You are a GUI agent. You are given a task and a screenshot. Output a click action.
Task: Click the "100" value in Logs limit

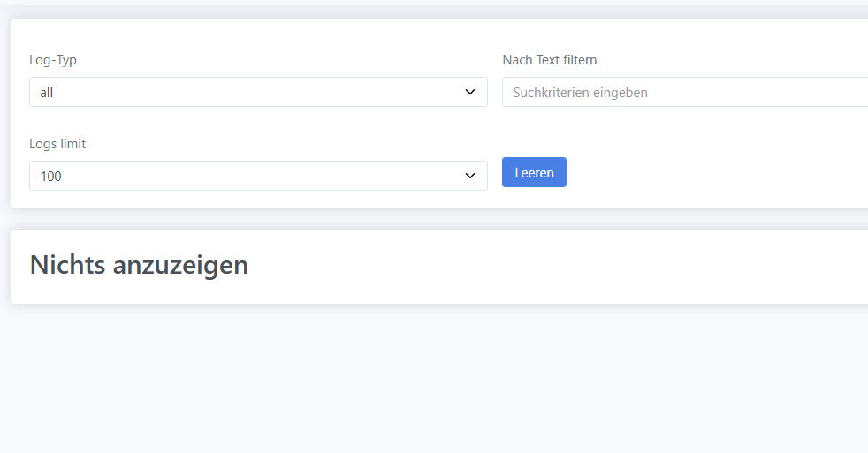coord(51,177)
